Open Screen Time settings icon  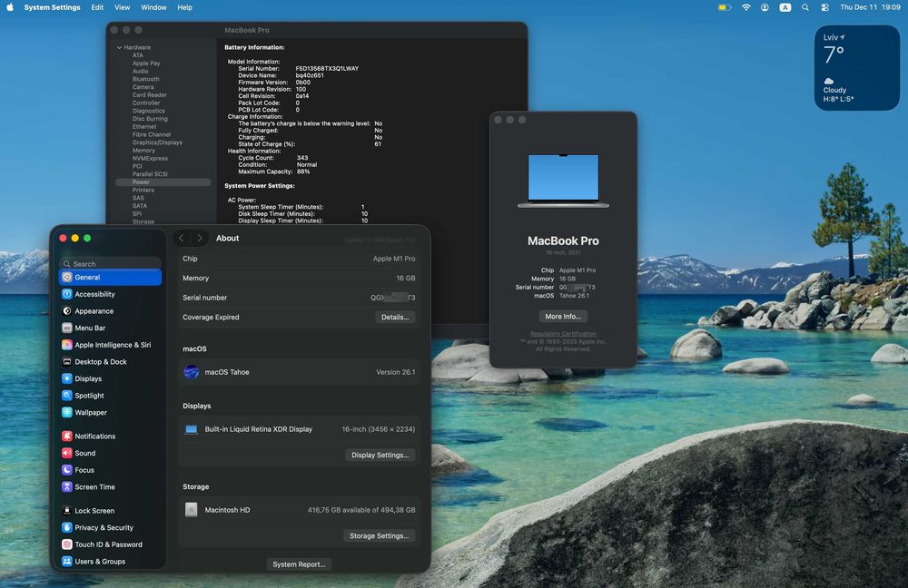tap(67, 486)
